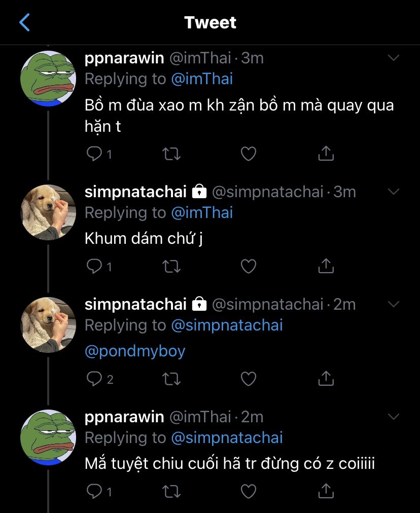The image size is (420, 513).
Task: Like the "Bồ m đùa xao" tweet
Action: click(x=248, y=154)
